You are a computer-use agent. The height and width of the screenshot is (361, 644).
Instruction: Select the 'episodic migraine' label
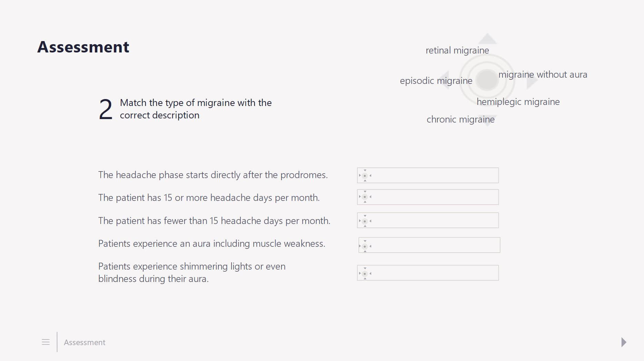coord(436,81)
